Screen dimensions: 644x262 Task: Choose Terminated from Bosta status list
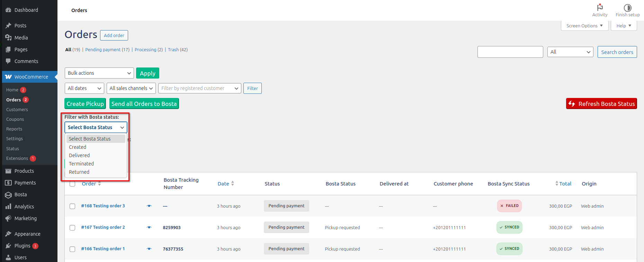click(x=96, y=164)
